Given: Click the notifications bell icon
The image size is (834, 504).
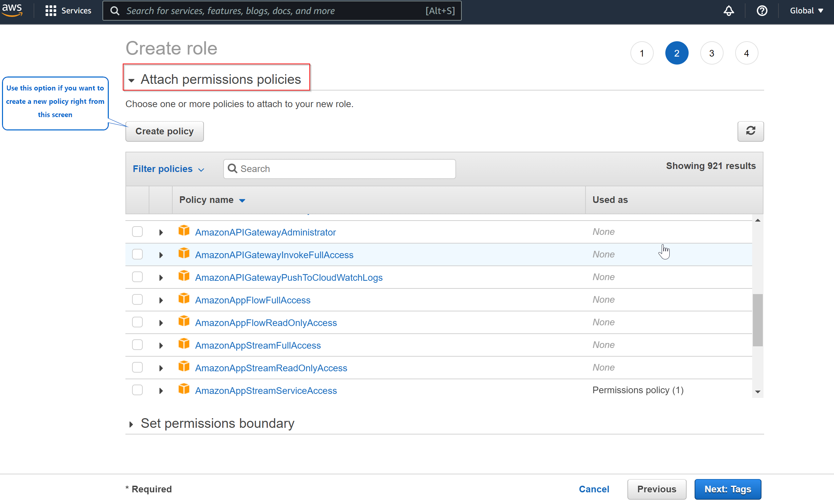Looking at the screenshot, I should pos(729,11).
